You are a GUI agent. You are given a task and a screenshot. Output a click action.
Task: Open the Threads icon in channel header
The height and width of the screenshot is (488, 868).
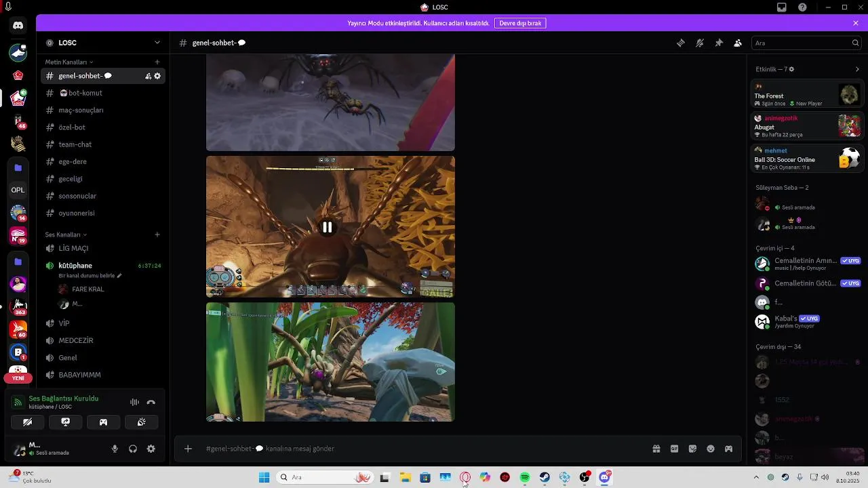pyautogui.click(x=681, y=43)
